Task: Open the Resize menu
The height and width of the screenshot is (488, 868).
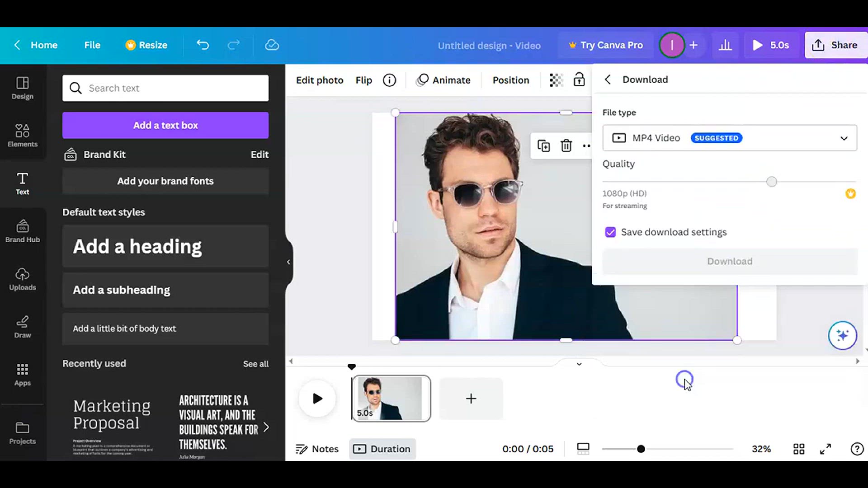Action: click(146, 45)
